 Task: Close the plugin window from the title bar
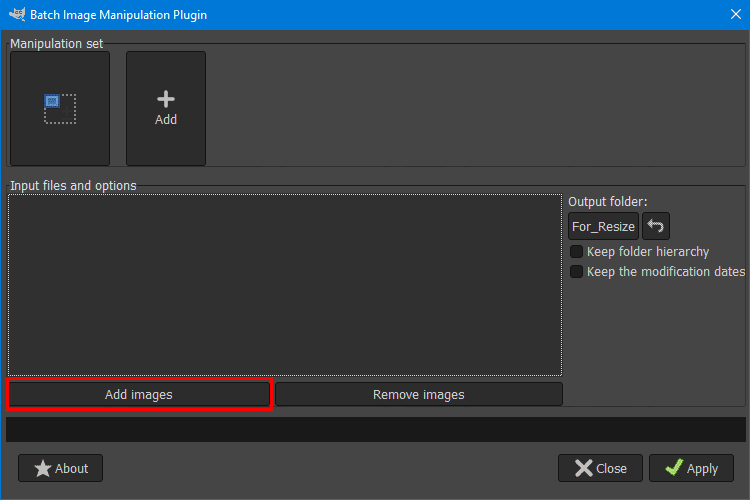click(x=736, y=14)
